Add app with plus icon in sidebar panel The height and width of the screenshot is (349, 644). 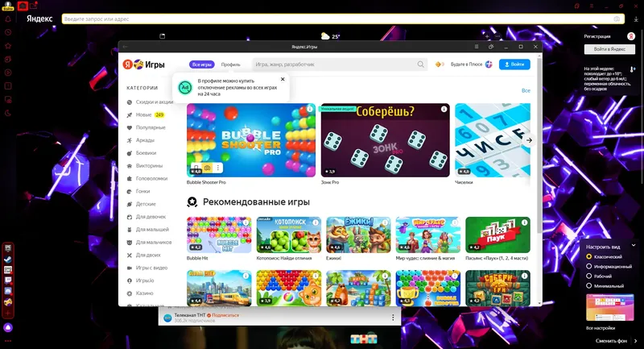8,313
